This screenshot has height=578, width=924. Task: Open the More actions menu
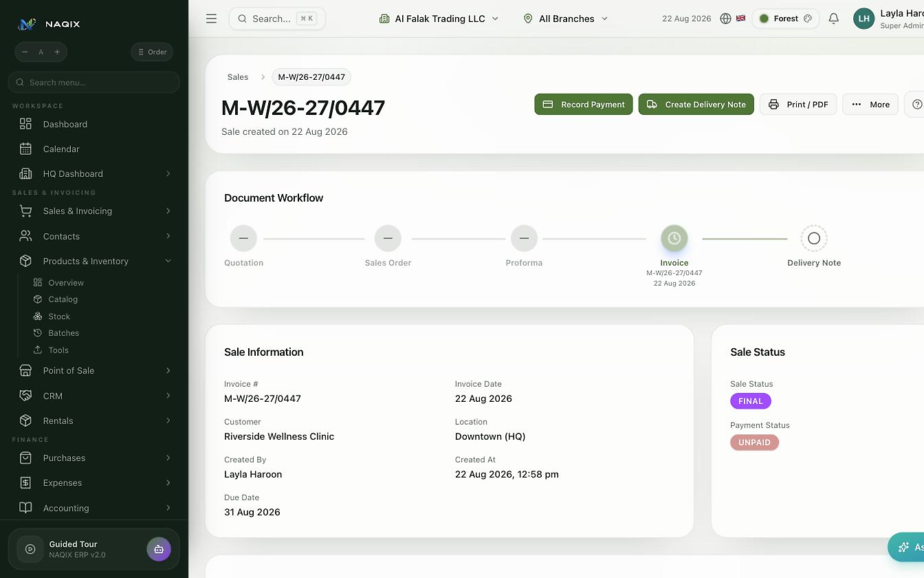click(870, 105)
